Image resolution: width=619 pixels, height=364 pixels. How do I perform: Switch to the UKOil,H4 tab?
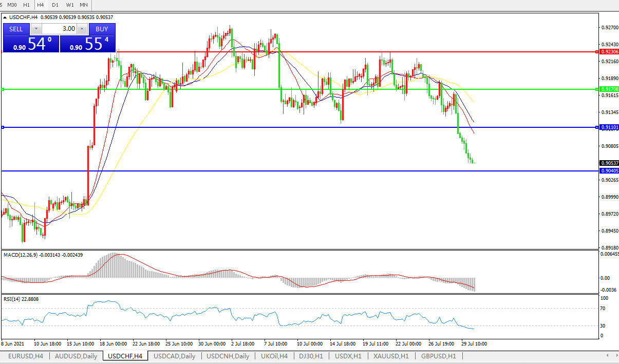274,356
